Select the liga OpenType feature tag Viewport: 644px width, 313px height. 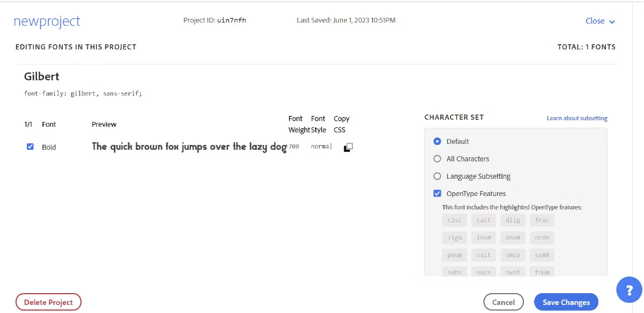(454, 237)
